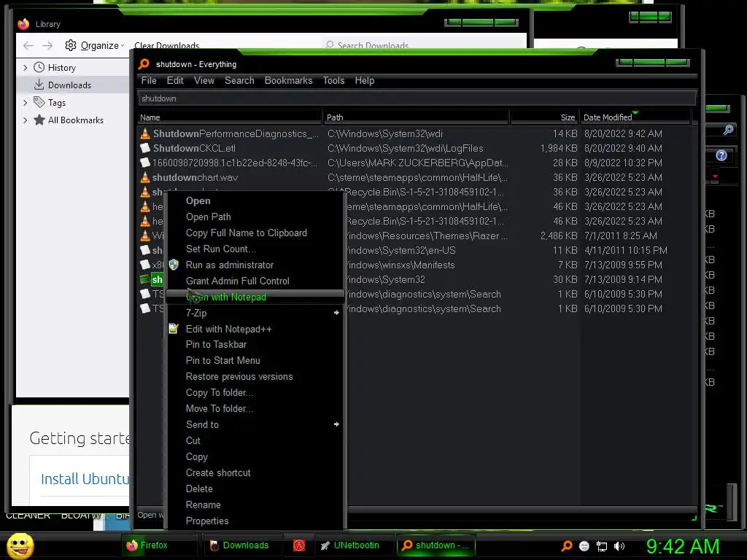Choose Grant Admin Full Control
The width and height of the screenshot is (747, 560).
point(255,281)
